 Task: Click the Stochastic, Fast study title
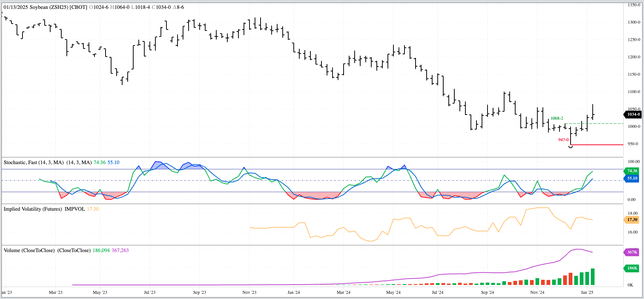pos(34,162)
